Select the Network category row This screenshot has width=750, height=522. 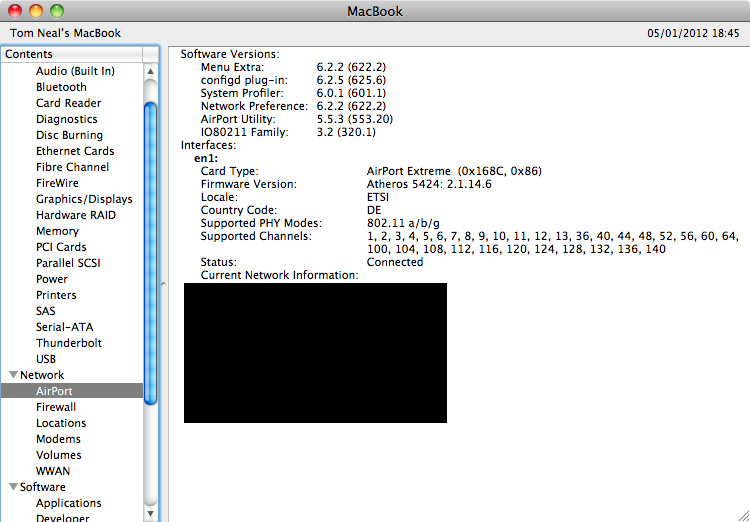72,375
